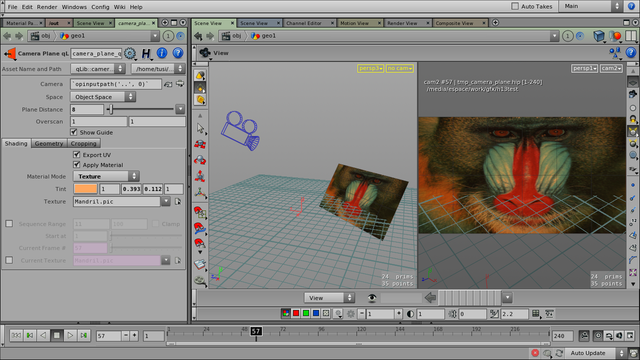Add a new pane tab with plus icon, right pane
640x360 pixels.
[x=495, y=23]
